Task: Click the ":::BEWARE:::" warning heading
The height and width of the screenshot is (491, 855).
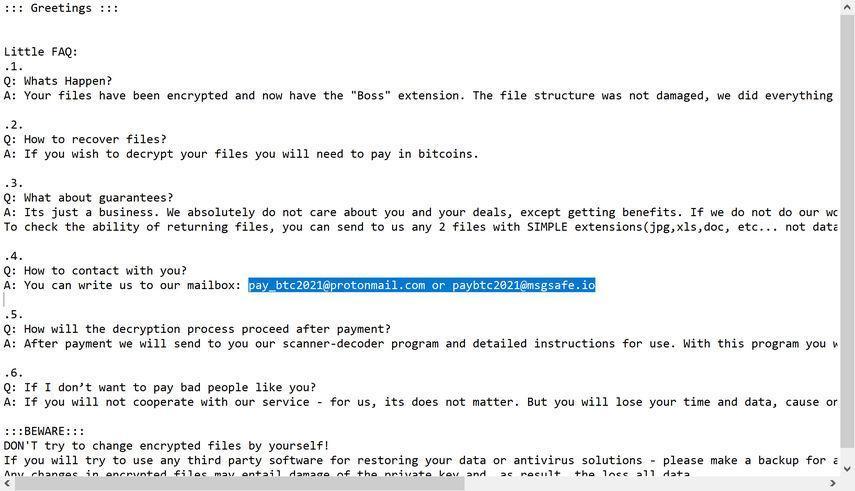Action: coord(44,431)
